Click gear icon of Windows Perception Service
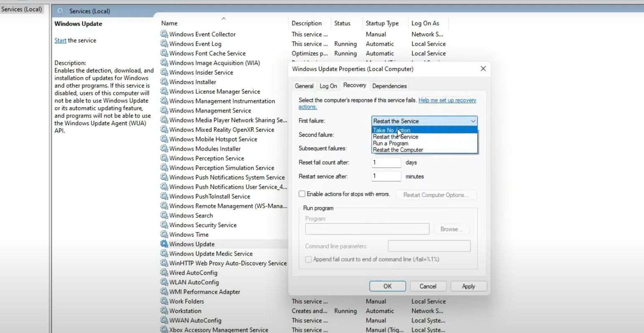This screenshot has width=644, height=333. tap(164, 158)
